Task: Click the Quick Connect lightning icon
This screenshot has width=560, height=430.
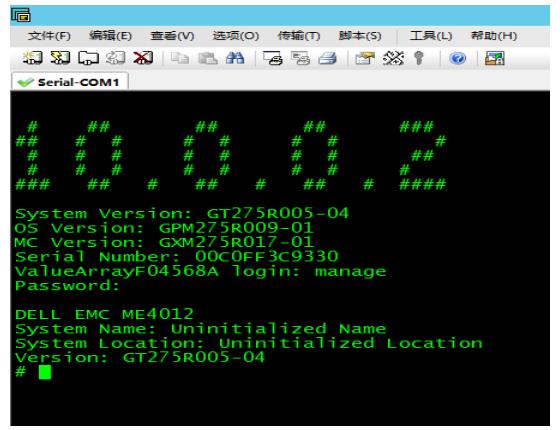Action: coord(60,58)
